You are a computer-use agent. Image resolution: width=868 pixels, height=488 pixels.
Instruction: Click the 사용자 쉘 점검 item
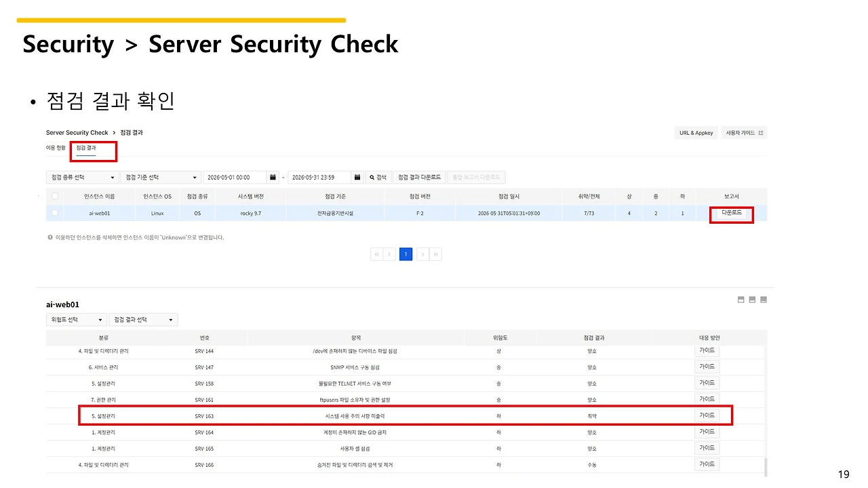pos(355,448)
